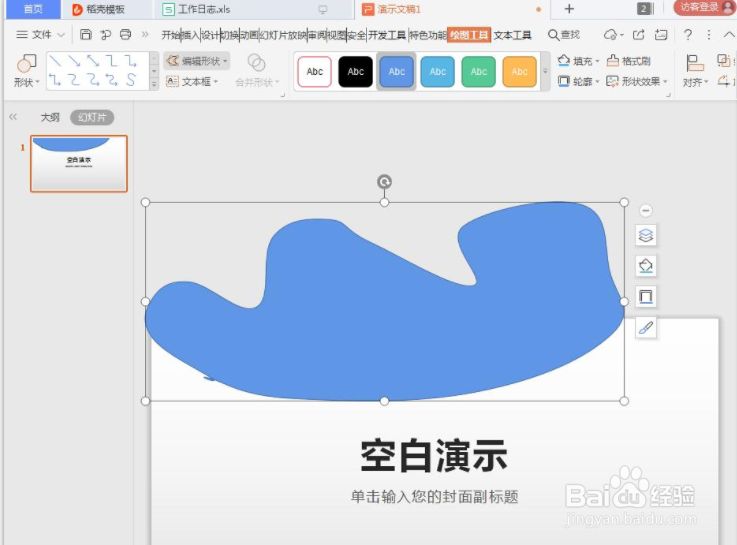Switch to 开发工具 ribbon tab
Viewport: 737px width, 545px height.
pos(387,35)
